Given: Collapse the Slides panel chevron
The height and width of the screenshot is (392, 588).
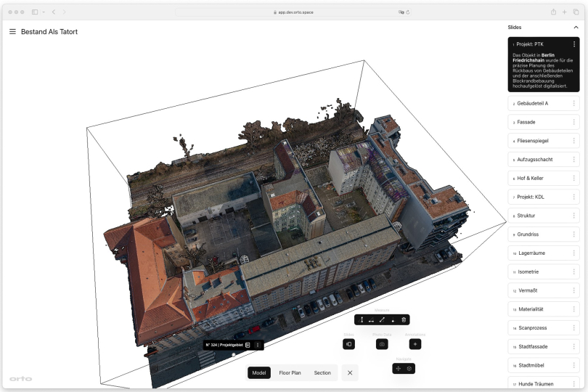Looking at the screenshot, I should pos(576,27).
